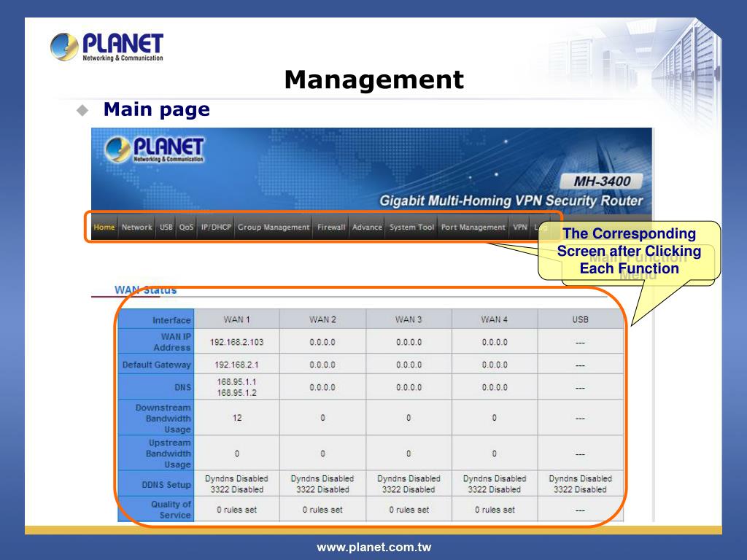Select the WAN 4 column header
Image resolution: width=747 pixels, height=560 pixels.
click(x=494, y=319)
